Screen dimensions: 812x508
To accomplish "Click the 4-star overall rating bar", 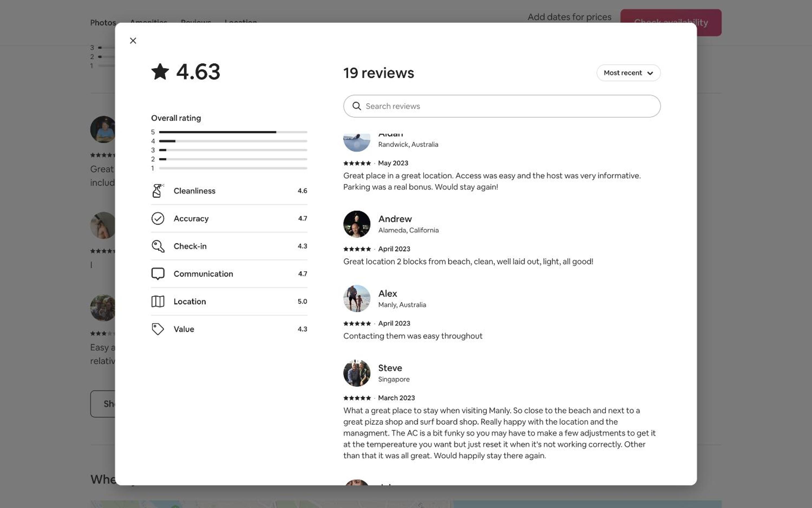I will (x=233, y=141).
